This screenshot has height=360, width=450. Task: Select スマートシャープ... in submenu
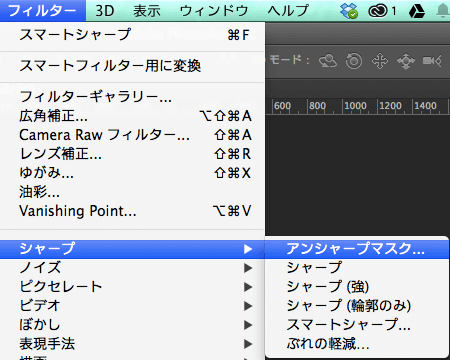357,325
